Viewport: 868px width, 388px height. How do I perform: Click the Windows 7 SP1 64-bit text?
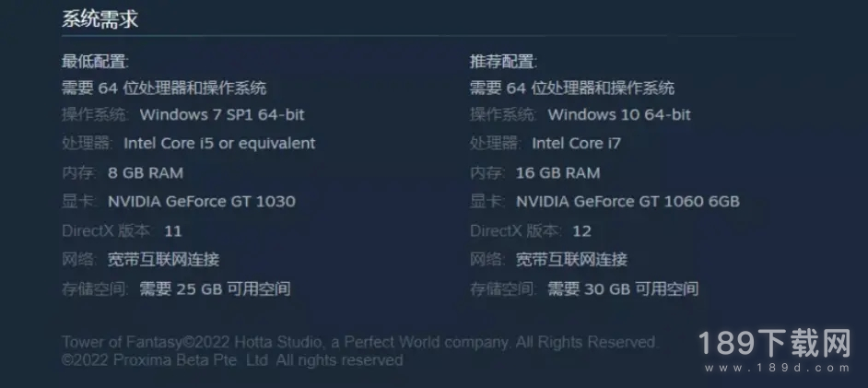[222, 114]
